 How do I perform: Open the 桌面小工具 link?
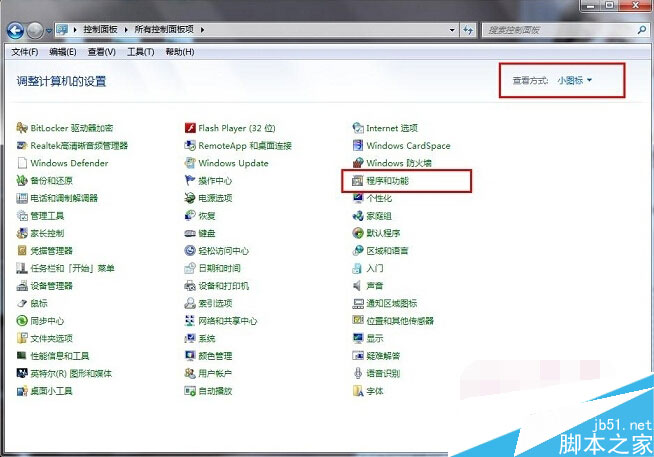point(51,391)
